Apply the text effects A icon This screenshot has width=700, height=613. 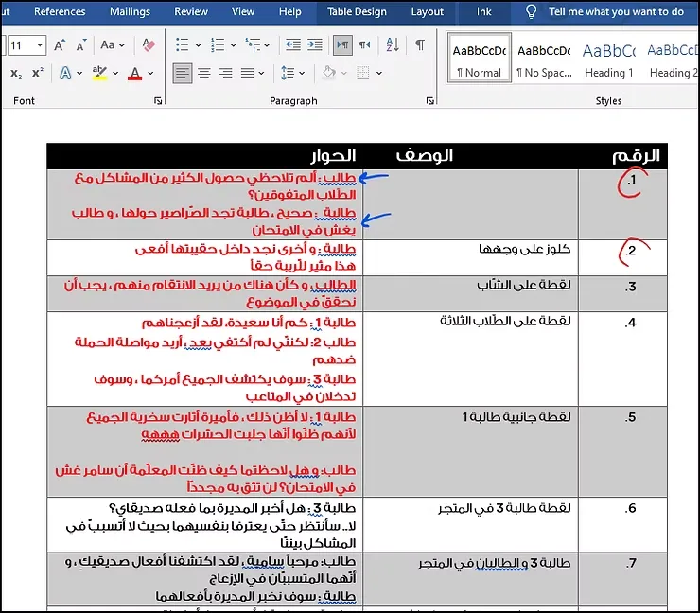(65, 73)
